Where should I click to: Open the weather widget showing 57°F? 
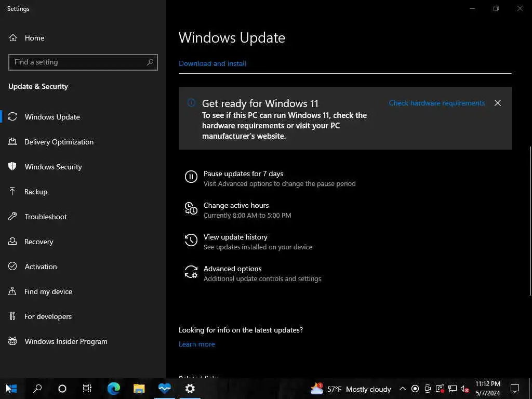351,389
